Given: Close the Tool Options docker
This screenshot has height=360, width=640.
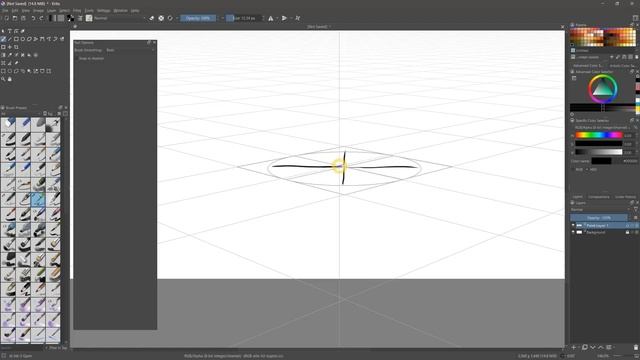Looking at the screenshot, I should 154,42.
